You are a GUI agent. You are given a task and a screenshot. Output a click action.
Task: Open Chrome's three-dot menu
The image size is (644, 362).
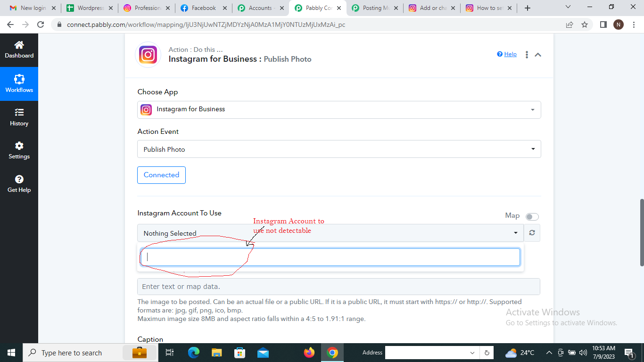(x=634, y=25)
